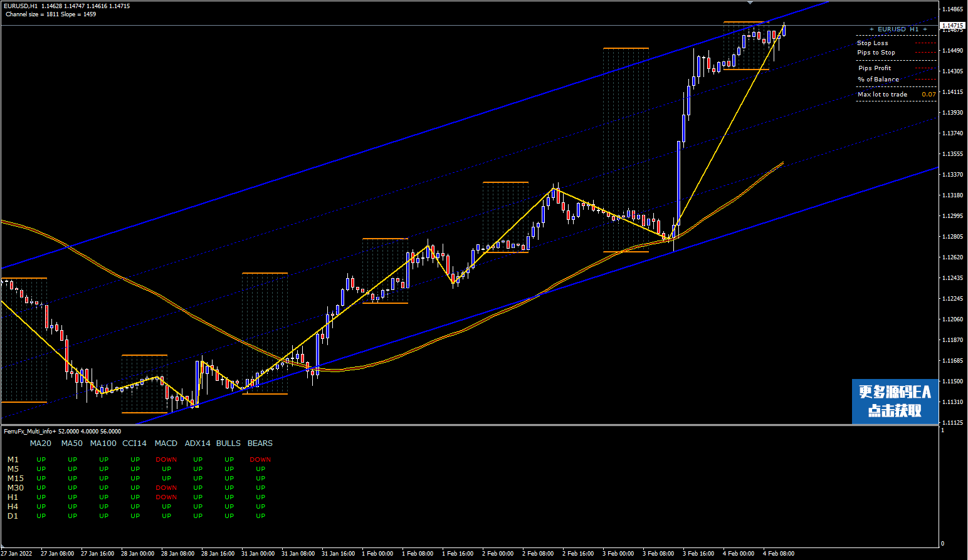968x560 pixels.
Task: Click the red DOWN under BEARS for M1
Action: tap(260, 460)
